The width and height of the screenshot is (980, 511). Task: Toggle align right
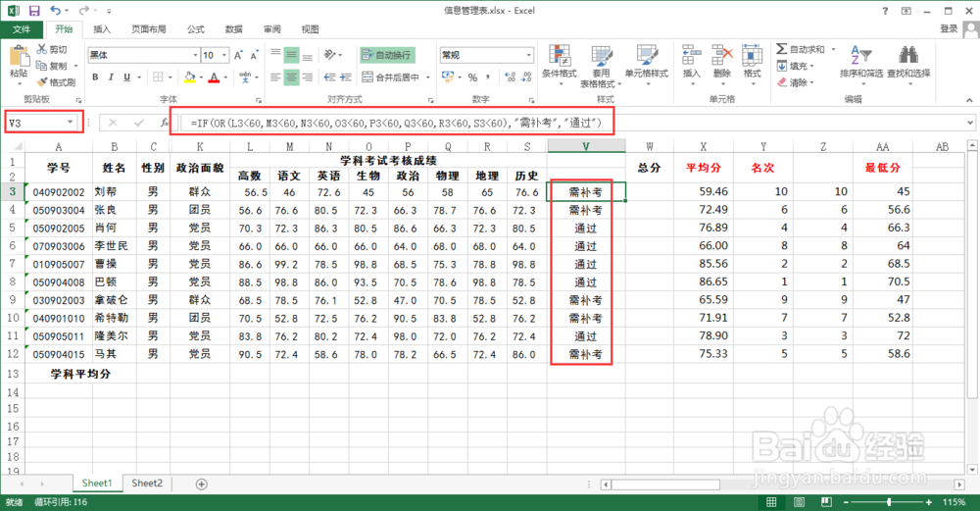point(307,77)
